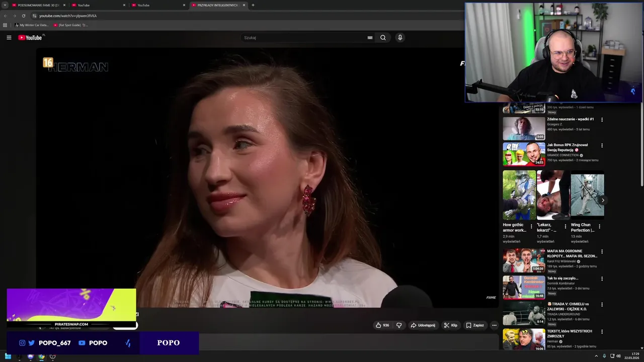Open volume control in system tray

click(618, 356)
